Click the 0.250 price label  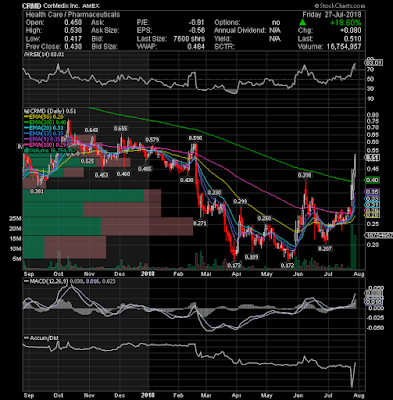264,218
